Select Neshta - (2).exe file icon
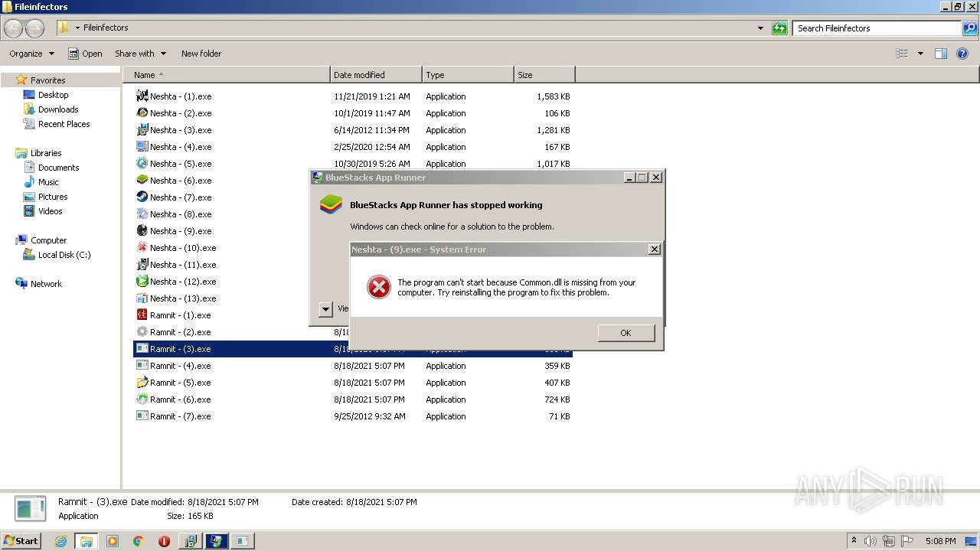Image resolution: width=980 pixels, height=551 pixels. tap(142, 112)
